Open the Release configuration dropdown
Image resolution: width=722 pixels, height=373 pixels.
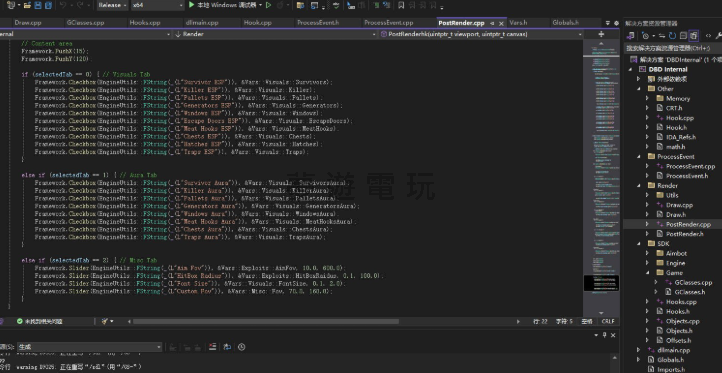[x=112, y=5]
